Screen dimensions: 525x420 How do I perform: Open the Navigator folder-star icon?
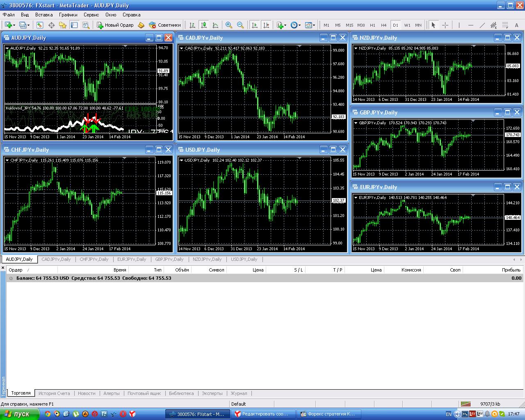click(x=63, y=25)
